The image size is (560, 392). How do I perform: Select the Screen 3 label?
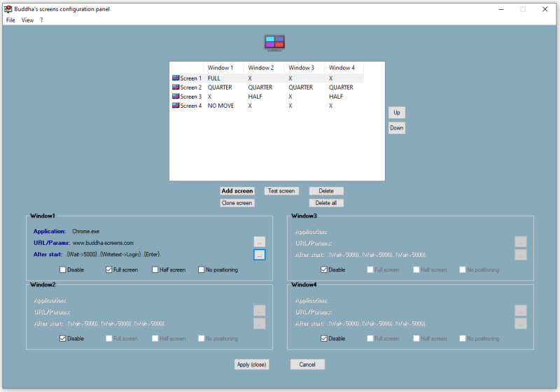coord(190,97)
